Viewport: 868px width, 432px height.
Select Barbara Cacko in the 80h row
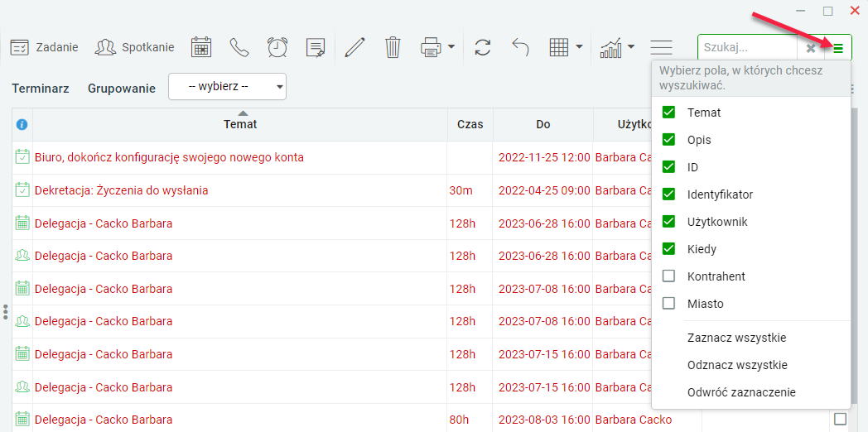[x=634, y=420]
